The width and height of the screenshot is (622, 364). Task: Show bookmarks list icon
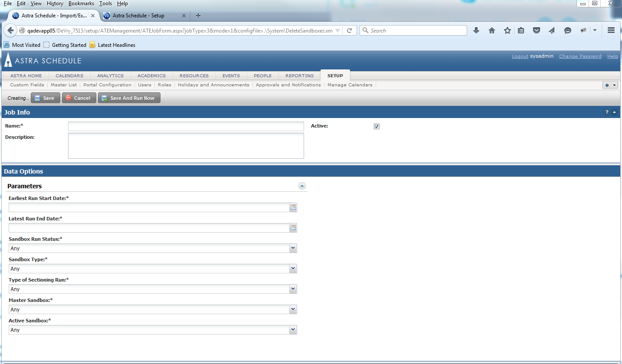click(x=521, y=30)
